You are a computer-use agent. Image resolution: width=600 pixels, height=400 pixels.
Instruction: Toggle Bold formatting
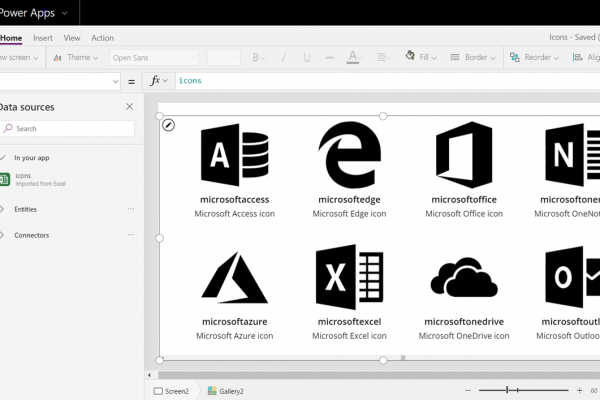258,57
